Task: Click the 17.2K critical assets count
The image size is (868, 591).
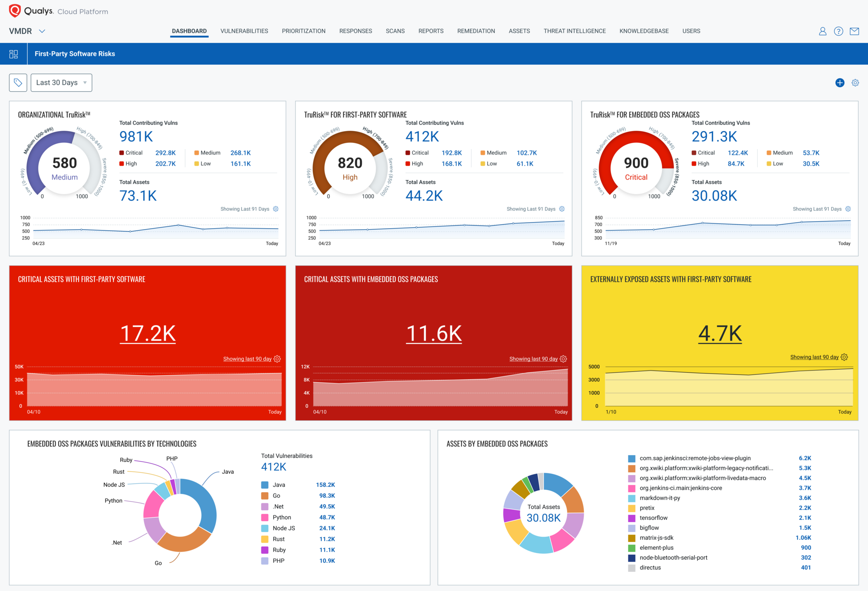Action: pyautogui.click(x=148, y=333)
